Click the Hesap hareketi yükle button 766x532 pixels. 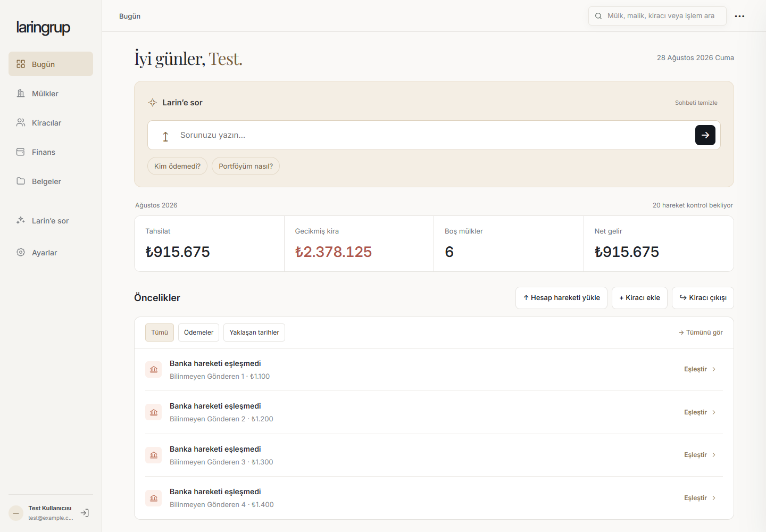pyautogui.click(x=561, y=298)
